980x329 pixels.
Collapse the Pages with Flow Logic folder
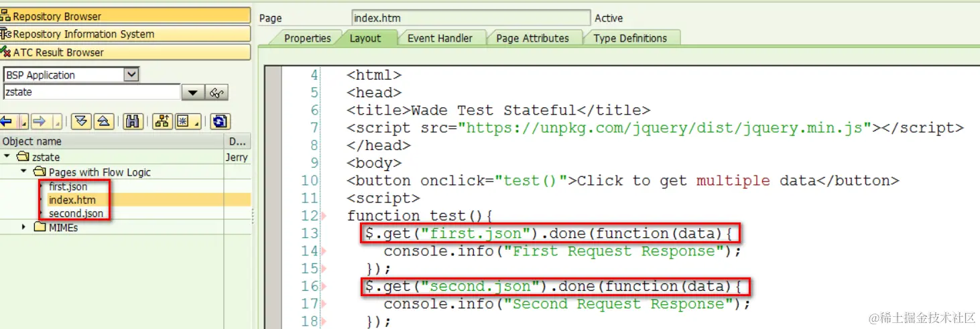click(24, 172)
